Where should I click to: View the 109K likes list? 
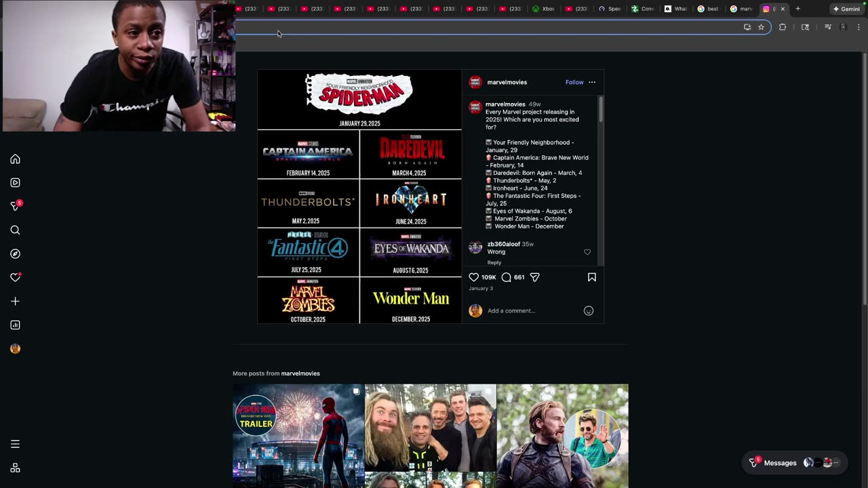pyautogui.click(x=488, y=277)
